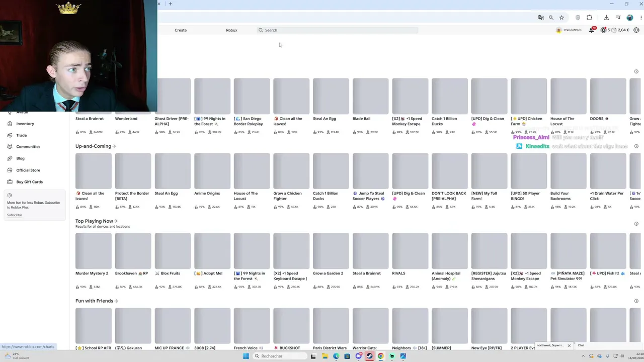Image resolution: width=644 pixels, height=362 pixels.
Task: Click the shield icon in browser toolbar
Action: [x=578, y=18]
